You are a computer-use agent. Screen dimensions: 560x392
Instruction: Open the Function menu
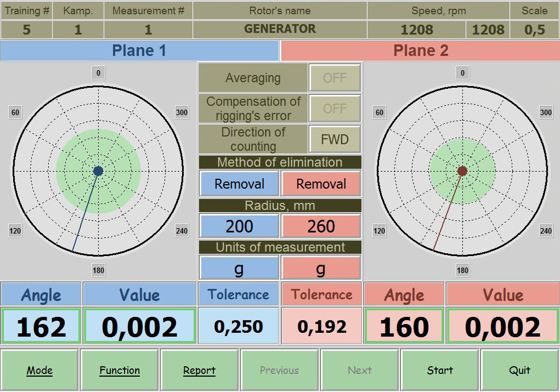120,370
